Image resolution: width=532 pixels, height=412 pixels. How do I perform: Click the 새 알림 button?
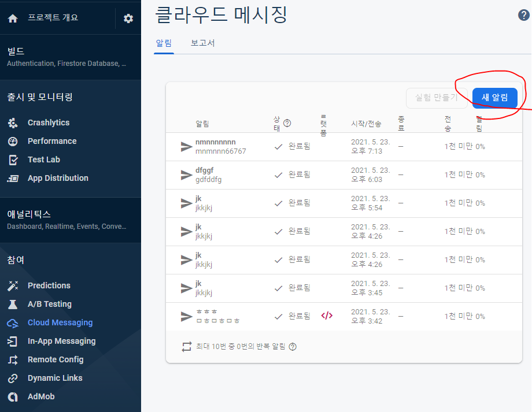coord(494,98)
